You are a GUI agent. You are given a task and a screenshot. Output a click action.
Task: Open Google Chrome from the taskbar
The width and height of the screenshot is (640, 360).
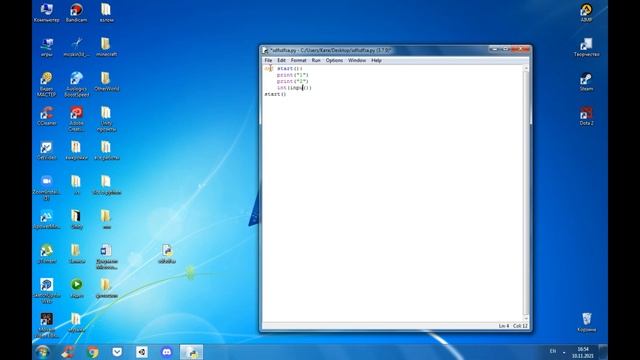pyautogui.click(x=93, y=352)
